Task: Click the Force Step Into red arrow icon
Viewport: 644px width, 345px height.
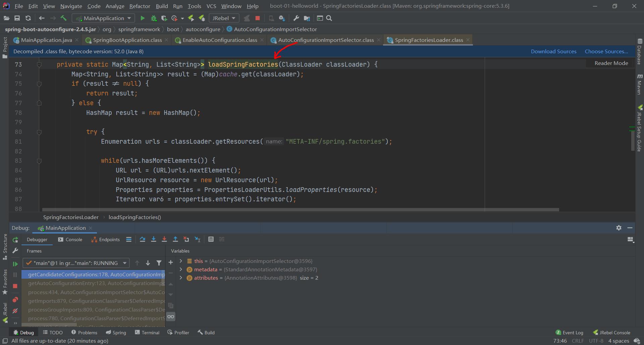Action: [x=164, y=239]
